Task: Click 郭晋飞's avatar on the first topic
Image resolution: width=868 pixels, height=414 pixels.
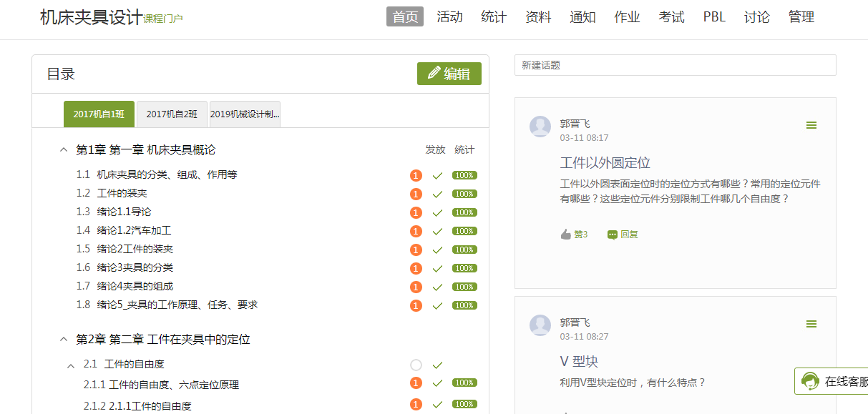Action: pos(540,126)
